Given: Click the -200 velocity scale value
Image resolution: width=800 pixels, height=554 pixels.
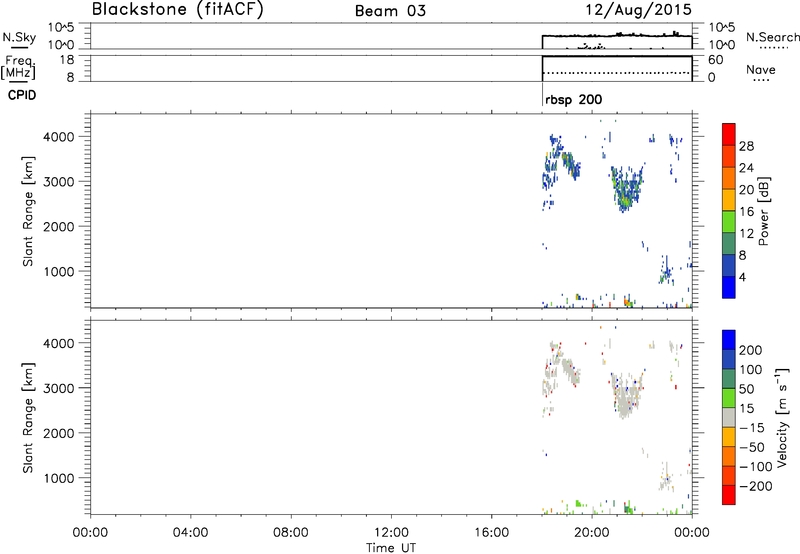Looking at the screenshot, I should (756, 486).
